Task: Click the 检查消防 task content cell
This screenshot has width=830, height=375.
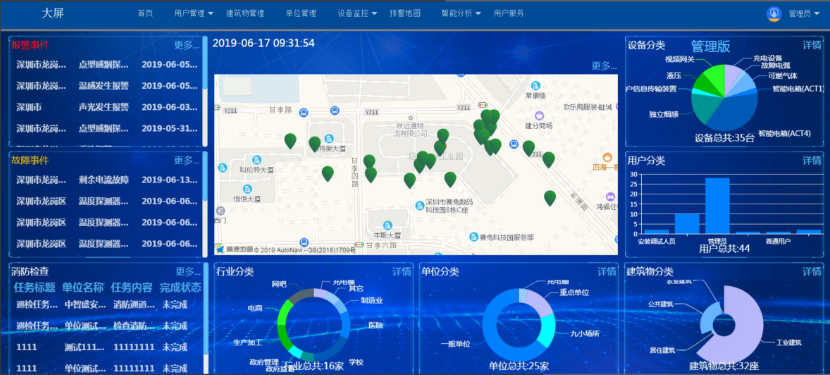Action: [134, 326]
